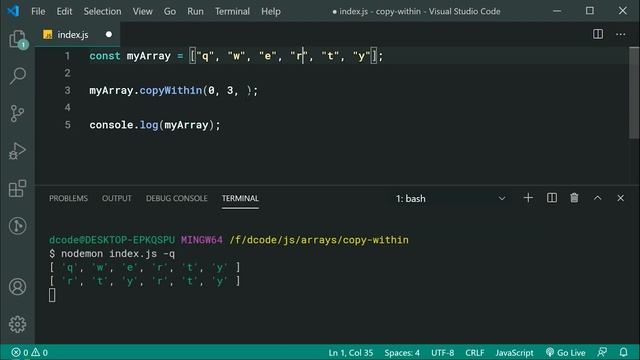Click the terminal input cursor block
Image resolution: width=640 pixels, height=360 pixels.
52,295
